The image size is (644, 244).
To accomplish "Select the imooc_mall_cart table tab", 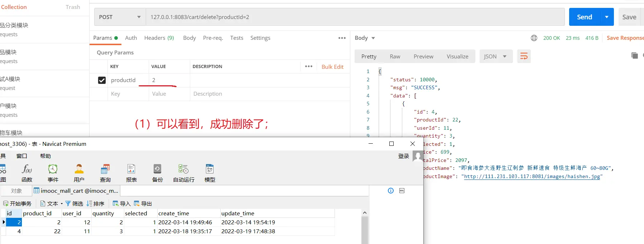I will pyautogui.click(x=76, y=191).
